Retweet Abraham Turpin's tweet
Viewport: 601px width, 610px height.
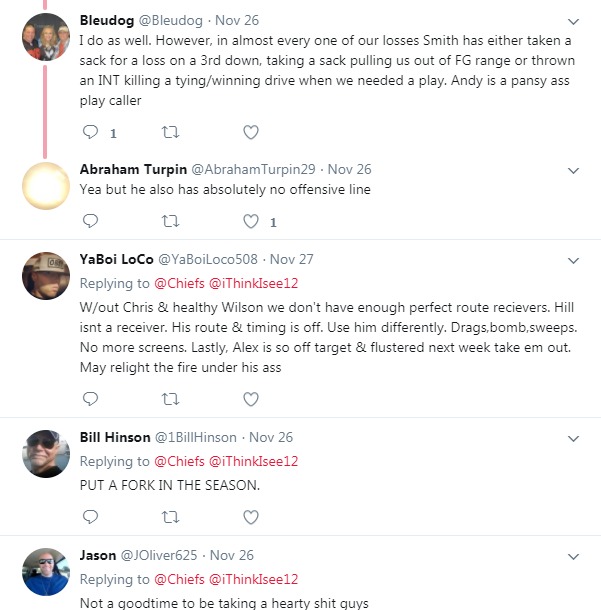171,221
